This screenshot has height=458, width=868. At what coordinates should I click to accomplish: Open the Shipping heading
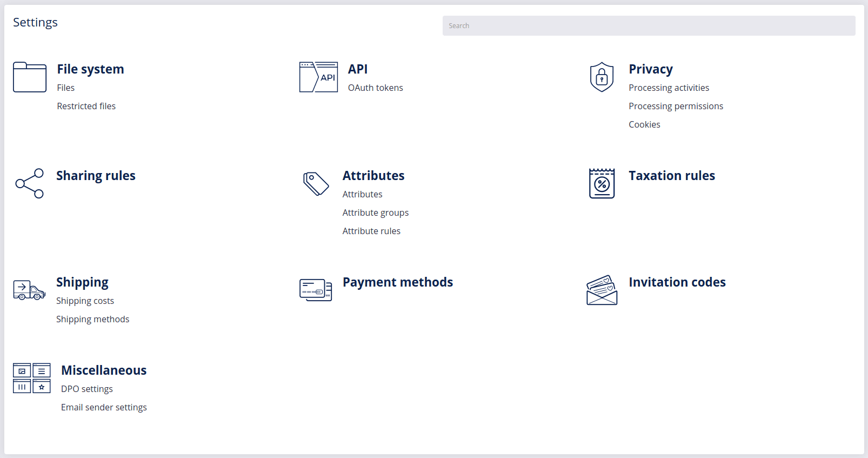point(82,282)
